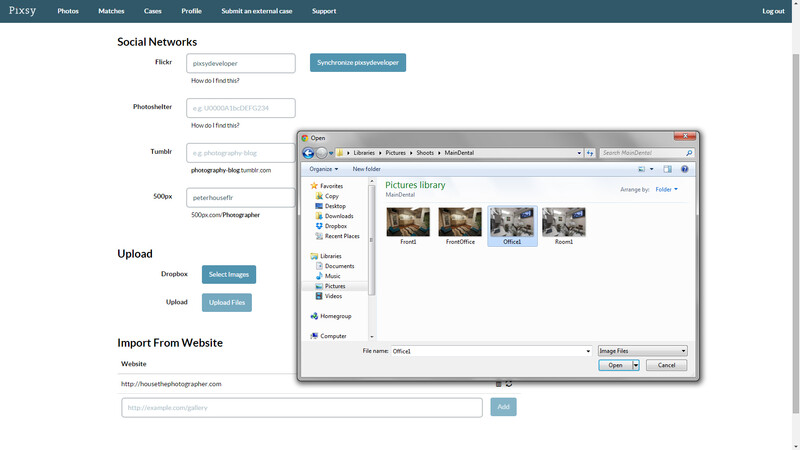Select Downloads in the Favorites tree
Screen dimensions: 800x450
pyautogui.click(x=339, y=216)
